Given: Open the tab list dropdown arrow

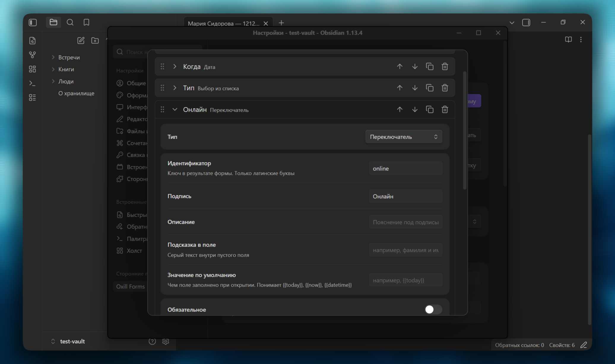Looking at the screenshot, I should click(512, 23).
